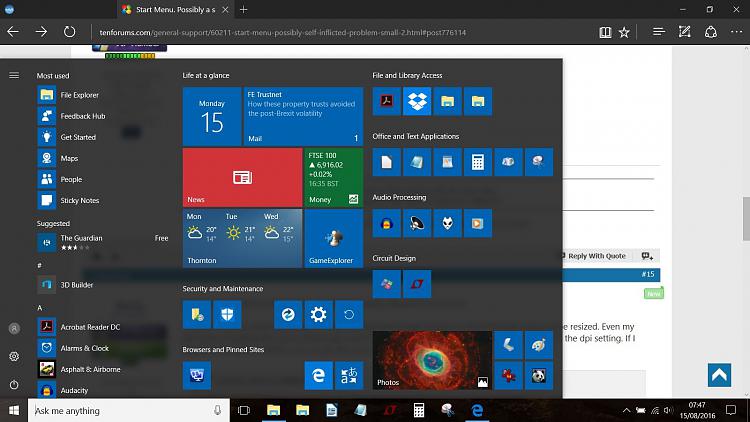The height and width of the screenshot is (422, 750).
Task: Click Reply With Quote button
Action: 597,256
